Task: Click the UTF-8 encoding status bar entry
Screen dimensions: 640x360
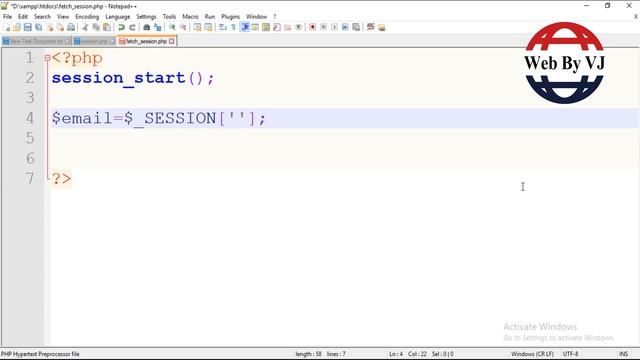Action: point(570,354)
